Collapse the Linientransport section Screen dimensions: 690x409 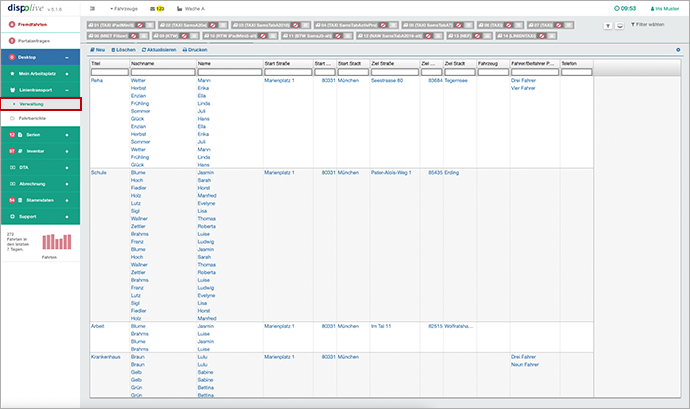pos(67,90)
